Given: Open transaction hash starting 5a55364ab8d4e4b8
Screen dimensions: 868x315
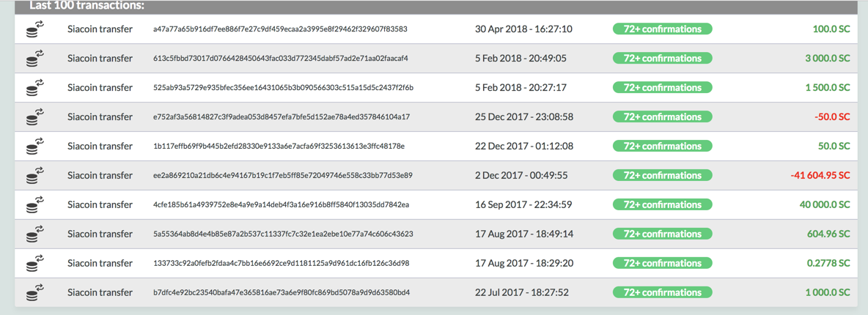Looking at the screenshot, I should tap(283, 234).
